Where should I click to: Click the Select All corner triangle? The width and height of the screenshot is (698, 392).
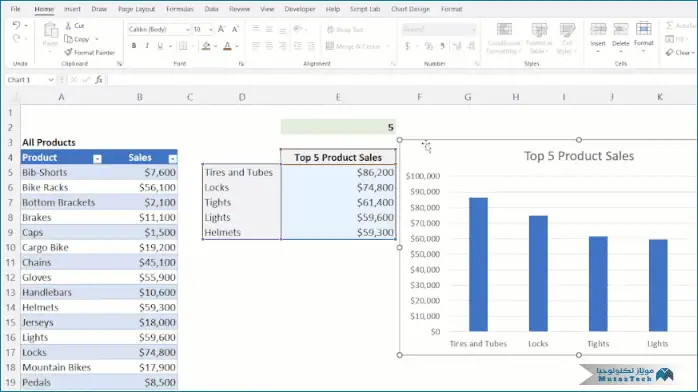(x=16, y=97)
